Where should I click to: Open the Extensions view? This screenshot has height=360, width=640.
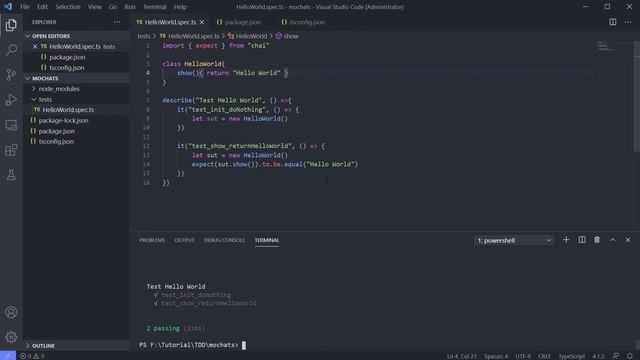click(11, 150)
